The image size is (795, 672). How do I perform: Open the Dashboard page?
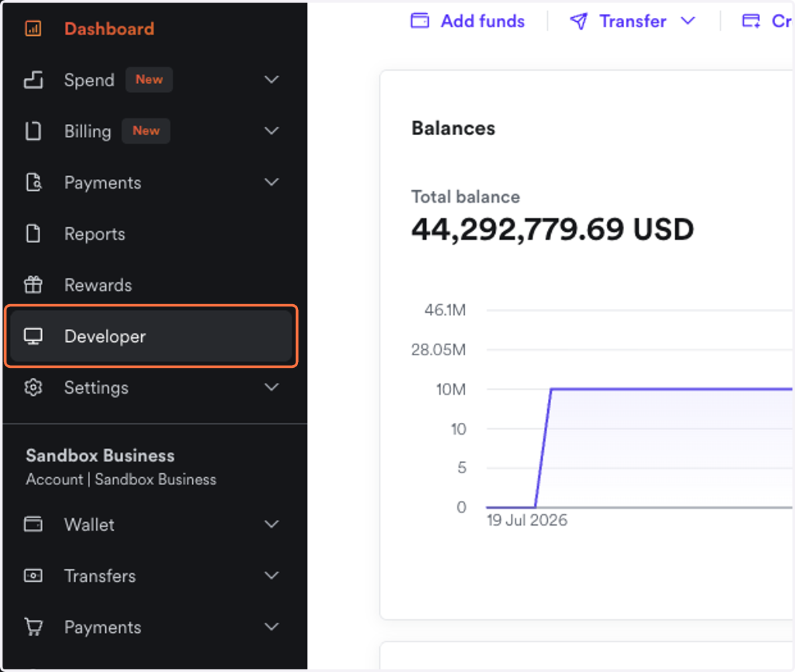pos(109,28)
